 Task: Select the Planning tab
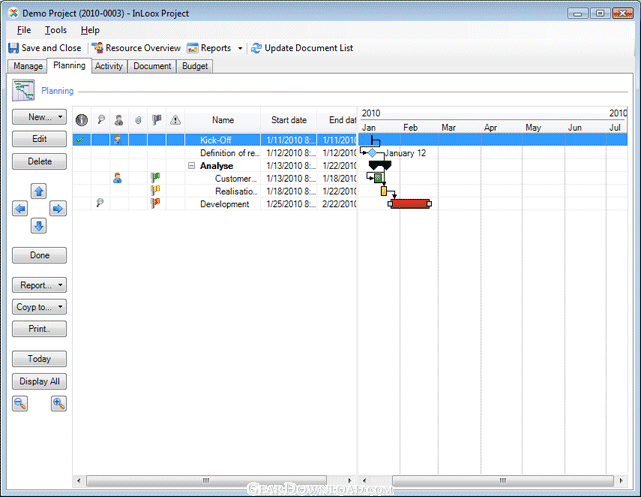pyautogui.click(x=69, y=65)
